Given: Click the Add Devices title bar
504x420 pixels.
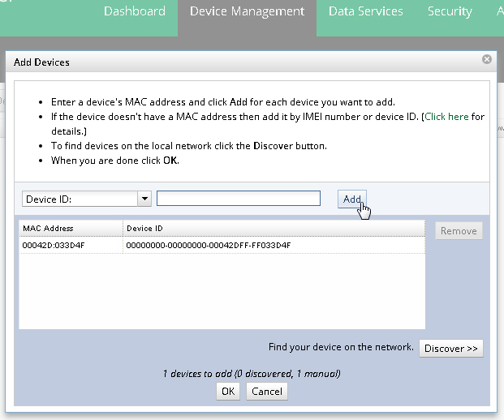Looking at the screenshot, I should coord(243,62).
